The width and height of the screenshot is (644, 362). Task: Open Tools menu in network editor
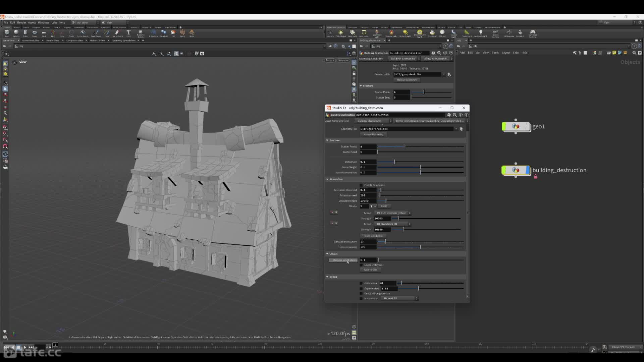click(495, 53)
